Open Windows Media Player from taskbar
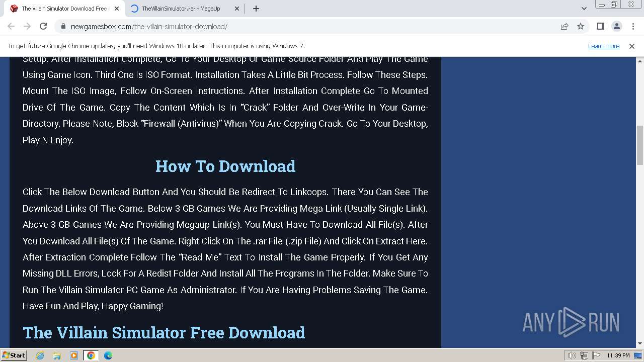The image size is (644, 362). (74, 355)
